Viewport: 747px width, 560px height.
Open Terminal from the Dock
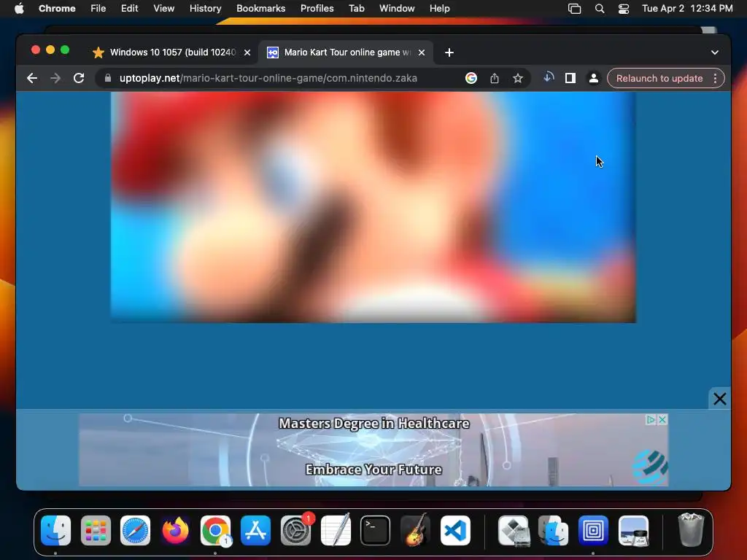376,530
